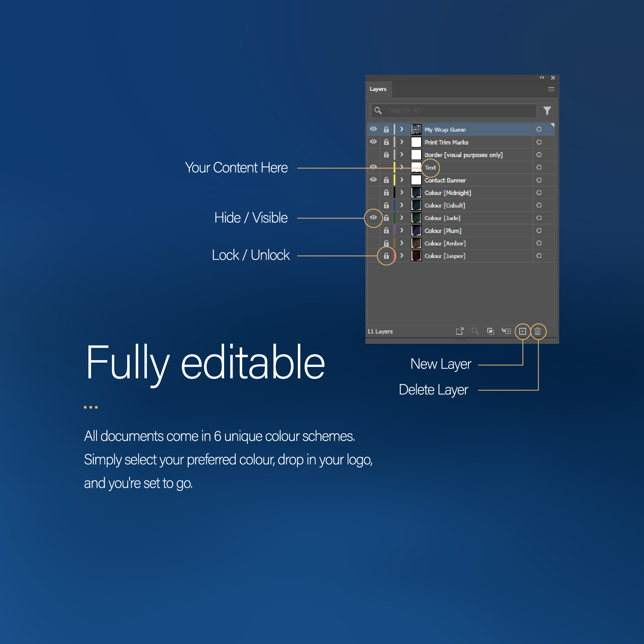Screen dimensions: 644x644
Task: Select the Layers panel tab
Action: pyautogui.click(x=378, y=89)
